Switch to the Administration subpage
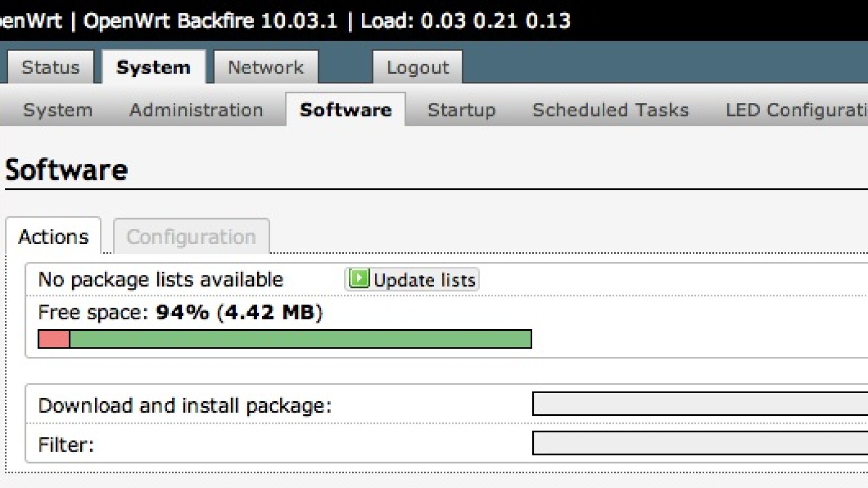This screenshot has width=868, height=488. tap(196, 110)
